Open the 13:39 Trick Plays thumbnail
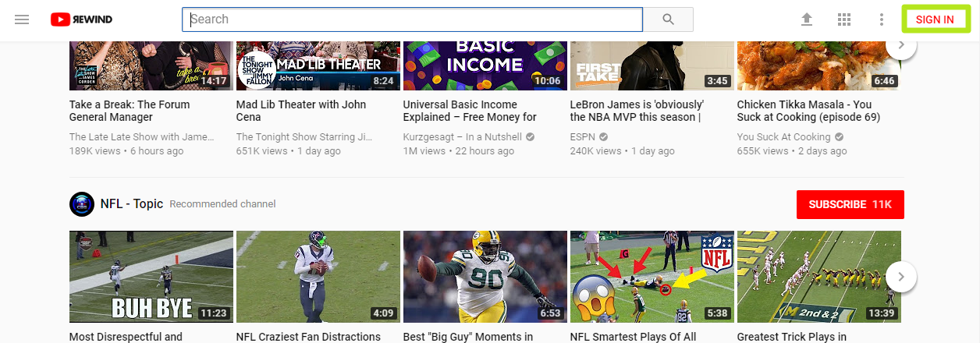 pos(819,277)
